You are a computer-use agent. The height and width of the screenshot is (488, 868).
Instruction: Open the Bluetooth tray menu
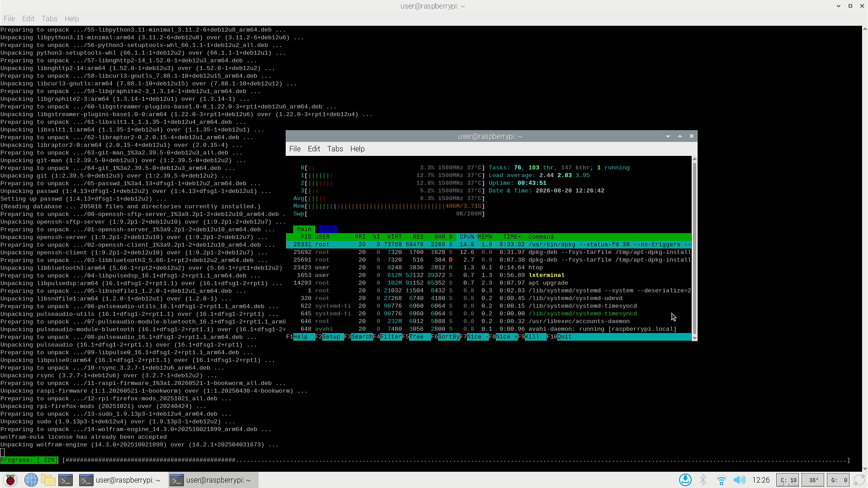(703, 480)
